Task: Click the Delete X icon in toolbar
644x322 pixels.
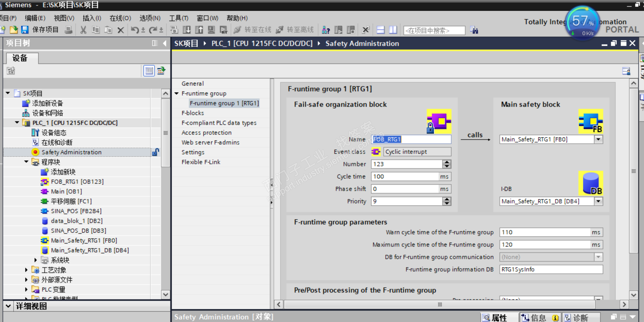Action: (x=120, y=30)
